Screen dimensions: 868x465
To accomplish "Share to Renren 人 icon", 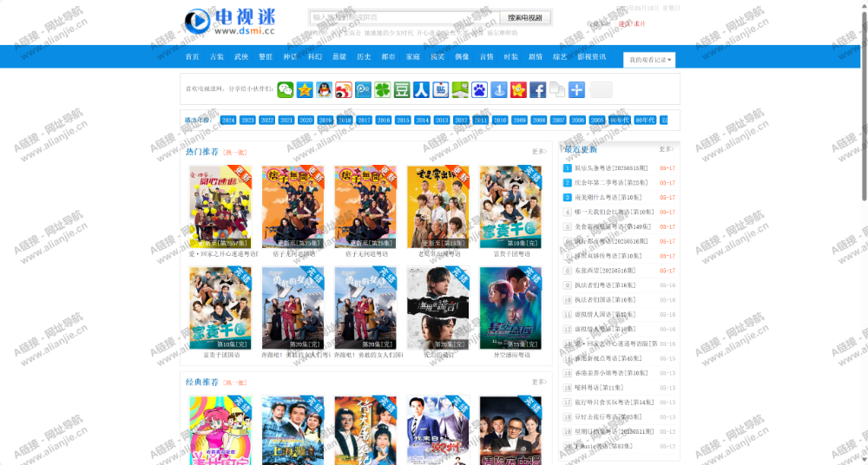I will (x=421, y=89).
